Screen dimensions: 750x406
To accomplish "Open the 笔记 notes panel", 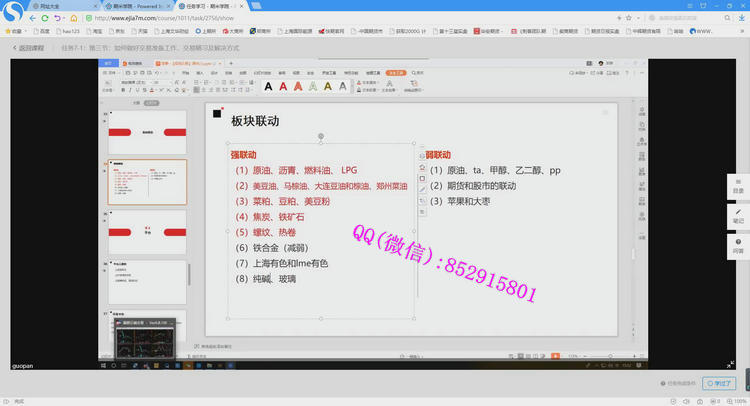I will pos(738,215).
